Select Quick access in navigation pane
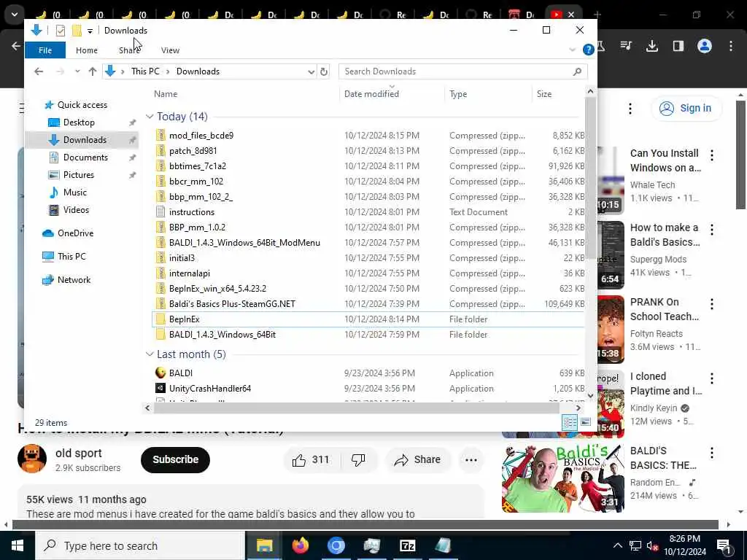747x560 pixels. [82, 105]
